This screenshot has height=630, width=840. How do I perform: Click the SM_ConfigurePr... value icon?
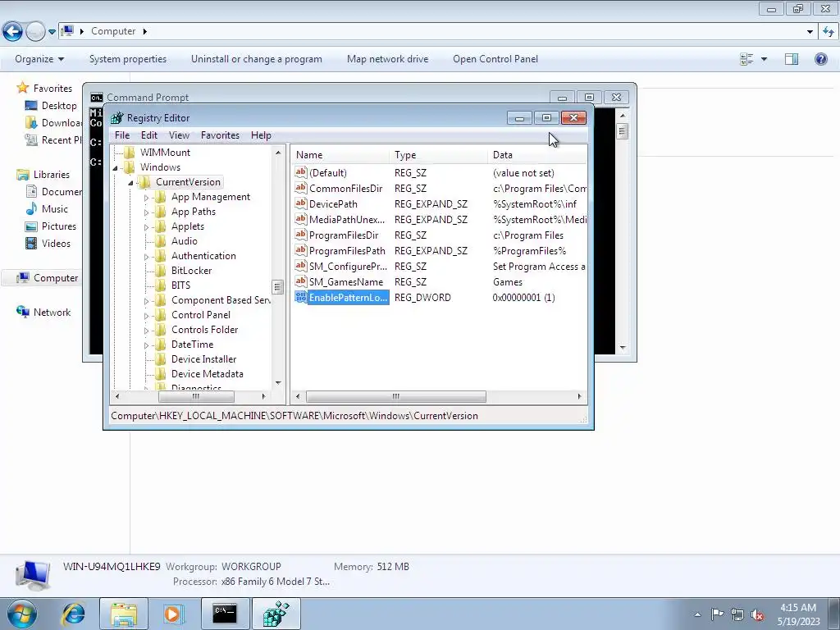click(300, 266)
